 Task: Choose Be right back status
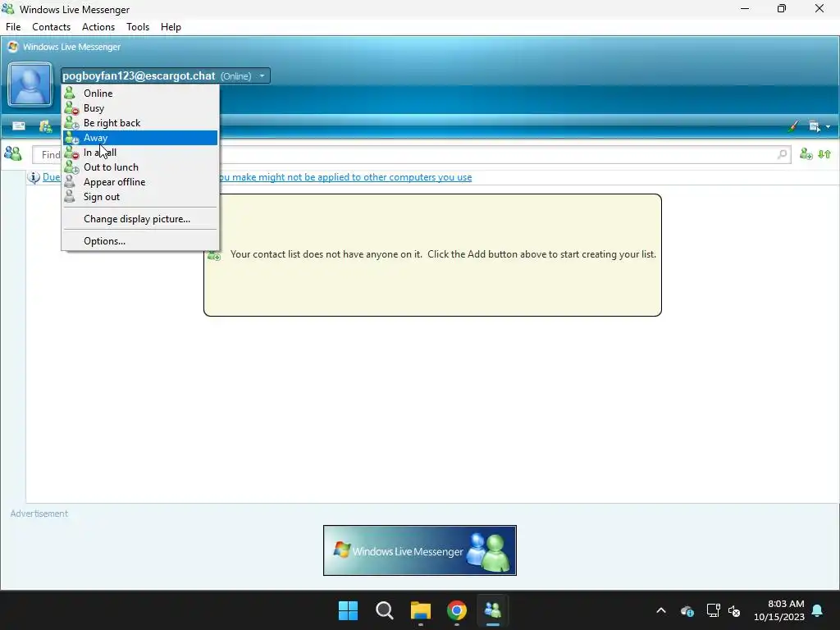[139, 123]
